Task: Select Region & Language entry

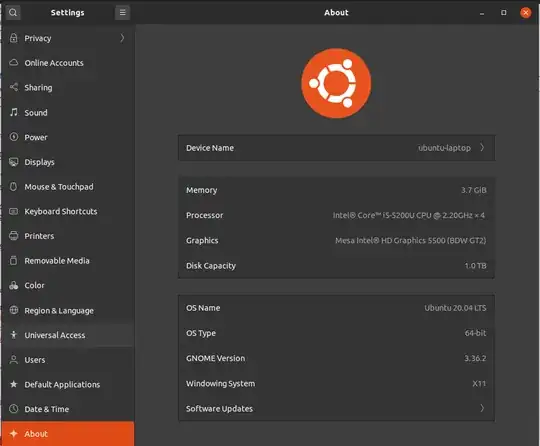Action: coord(68,310)
